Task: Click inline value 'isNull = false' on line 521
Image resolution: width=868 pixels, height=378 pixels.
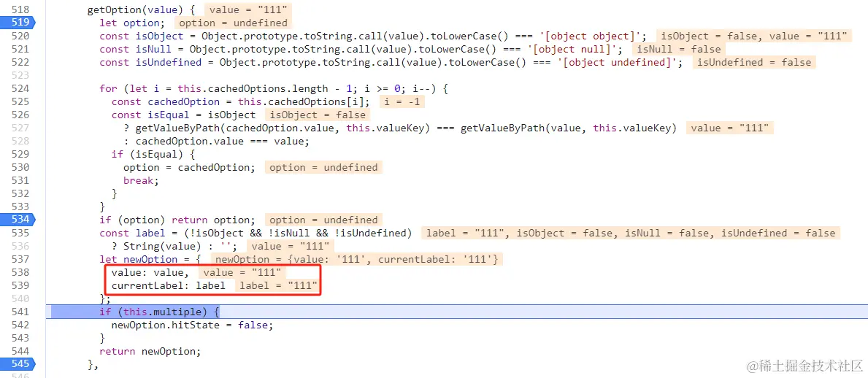Action: tap(679, 49)
